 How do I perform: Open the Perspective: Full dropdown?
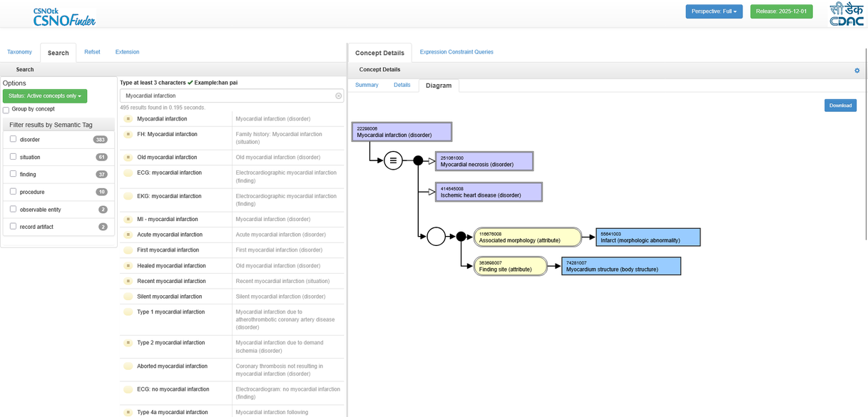click(x=713, y=11)
